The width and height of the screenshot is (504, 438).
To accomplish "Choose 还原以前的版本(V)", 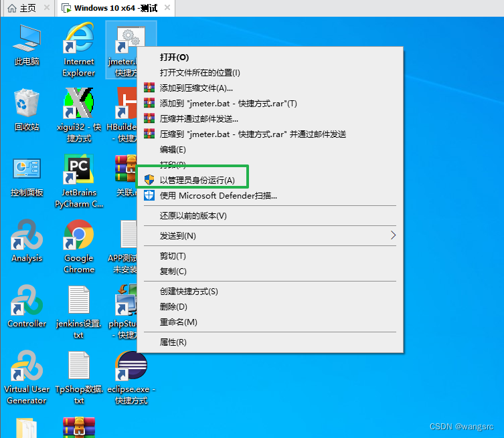I will point(270,216).
